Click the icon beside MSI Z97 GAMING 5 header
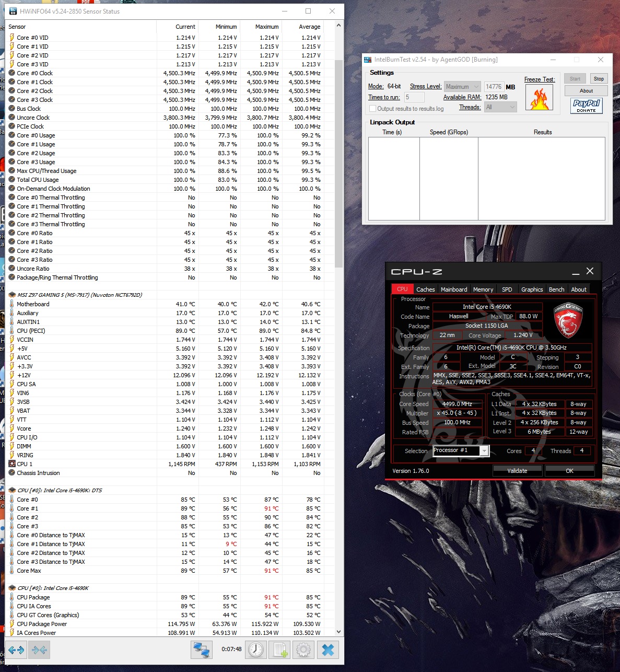 (12, 295)
